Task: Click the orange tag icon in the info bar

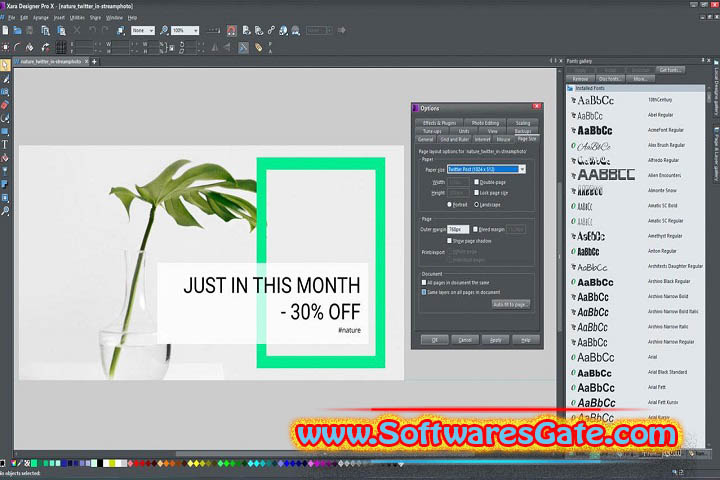Action: click(x=259, y=47)
